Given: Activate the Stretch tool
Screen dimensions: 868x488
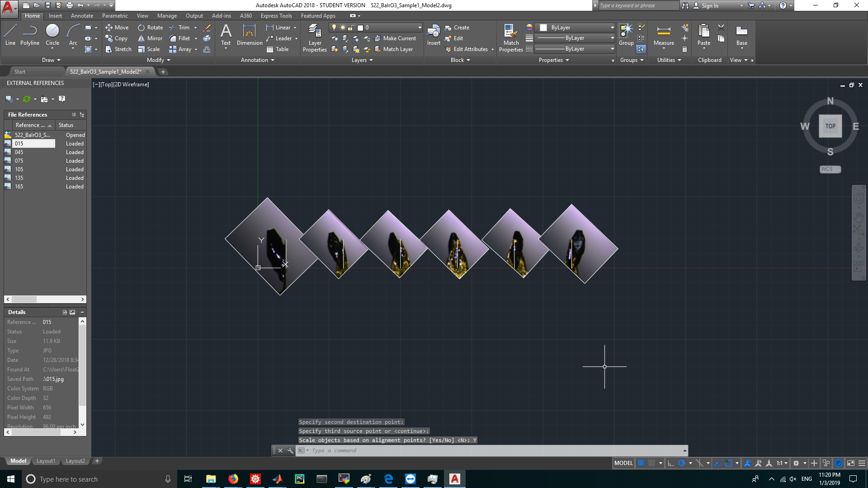Looking at the screenshot, I should point(118,49).
